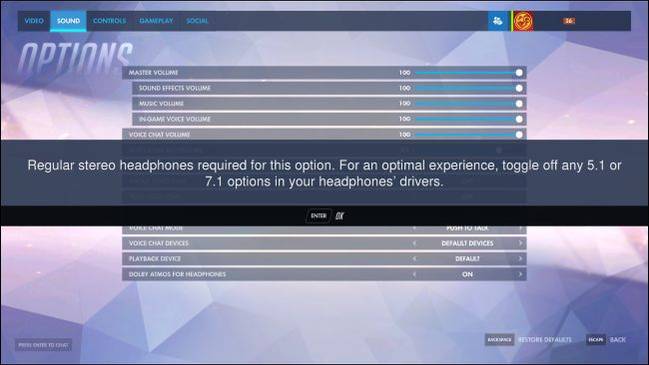Toggle Dolby Atmos right arrow
Screen dimensions: 649x365
(520, 274)
